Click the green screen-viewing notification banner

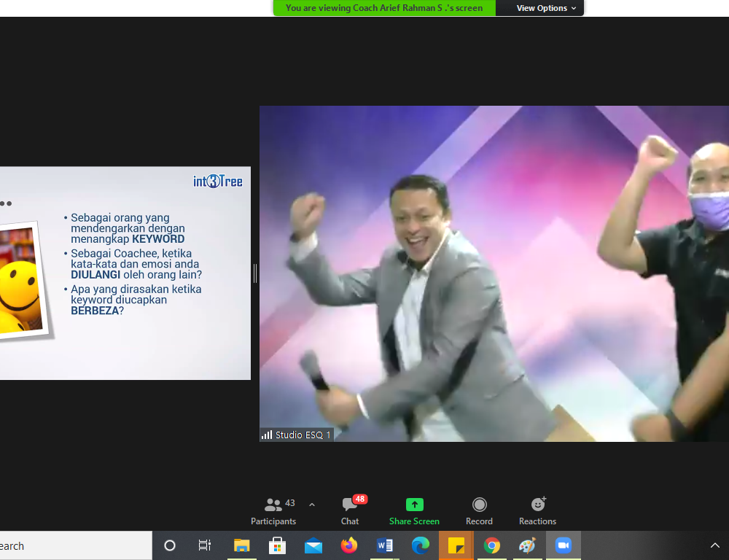[x=384, y=8]
